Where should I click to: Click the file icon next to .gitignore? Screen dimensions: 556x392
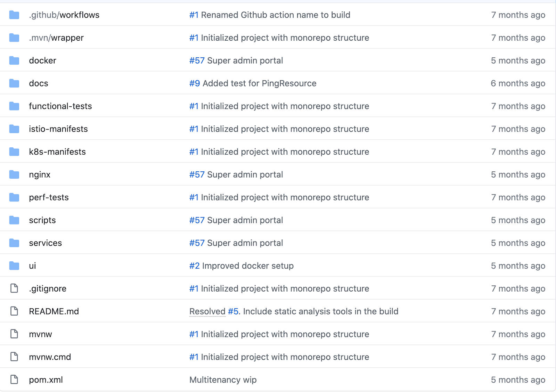coord(14,288)
